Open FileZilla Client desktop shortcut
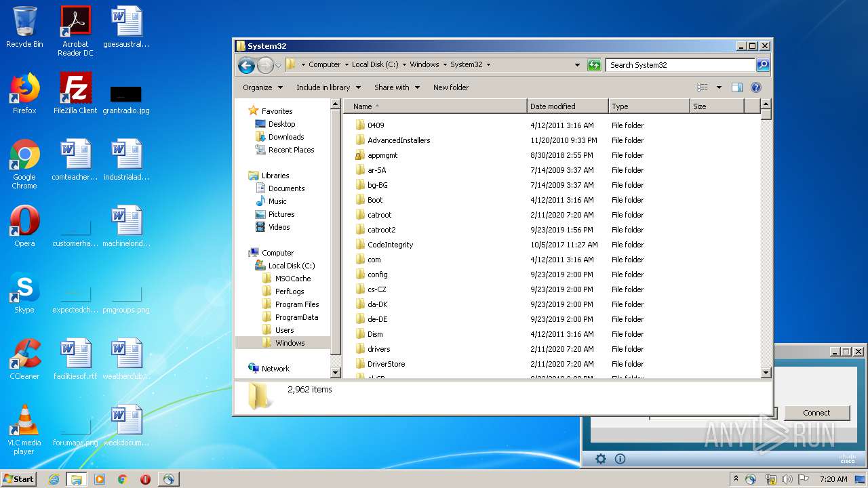The image size is (868, 488). (75, 94)
